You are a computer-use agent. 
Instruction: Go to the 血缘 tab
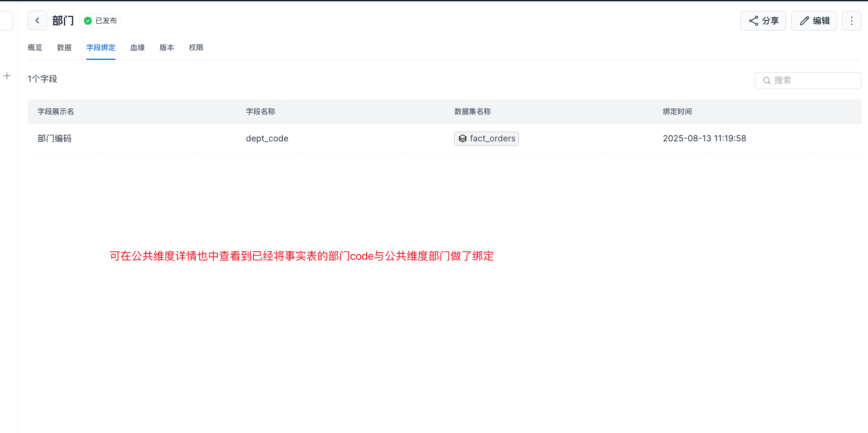(x=138, y=48)
